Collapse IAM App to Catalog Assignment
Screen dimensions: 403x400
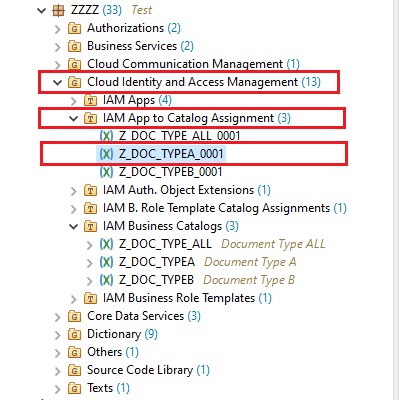(x=73, y=118)
